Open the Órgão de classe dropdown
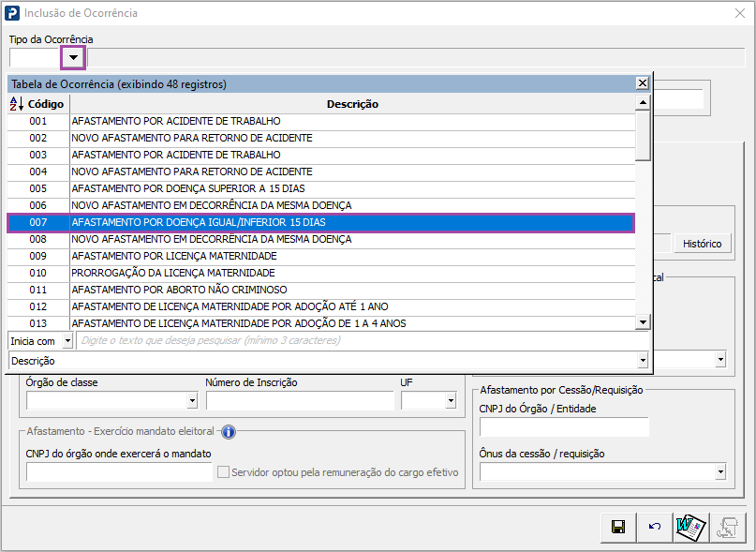This screenshot has width=756, height=552. point(192,401)
